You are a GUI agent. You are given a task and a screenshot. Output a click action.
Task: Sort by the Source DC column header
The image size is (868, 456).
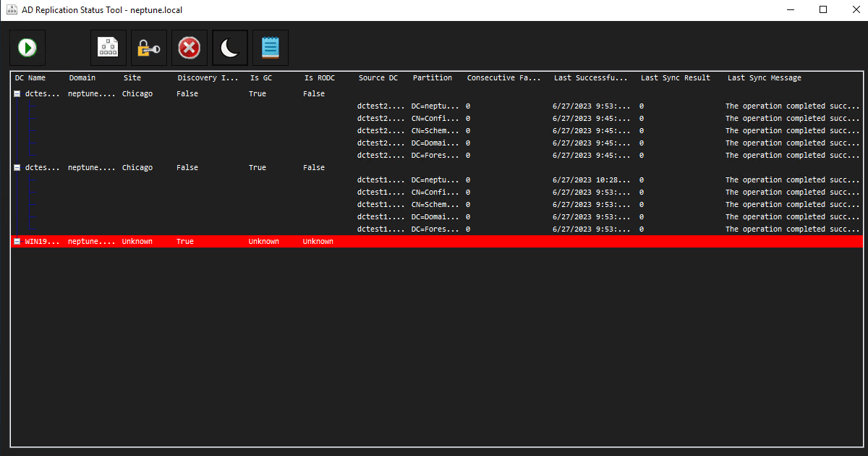coord(378,78)
